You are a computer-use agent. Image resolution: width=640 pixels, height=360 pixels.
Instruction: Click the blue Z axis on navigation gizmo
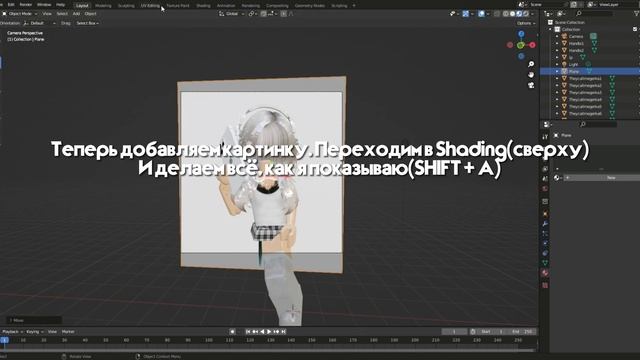pos(521,34)
